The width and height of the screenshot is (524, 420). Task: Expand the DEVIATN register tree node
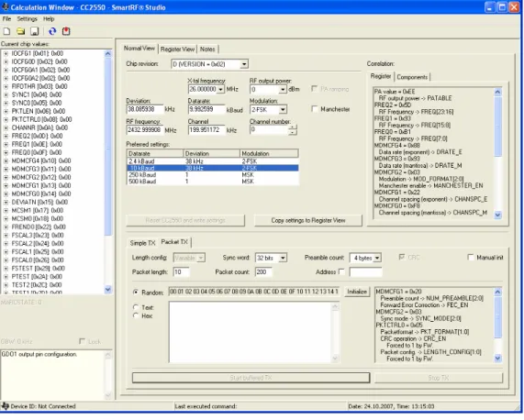6,202
